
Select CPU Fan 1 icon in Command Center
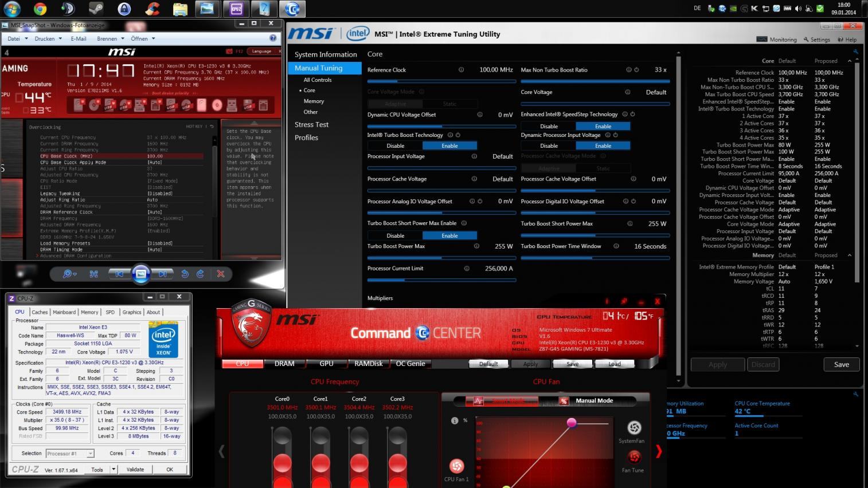click(x=456, y=466)
